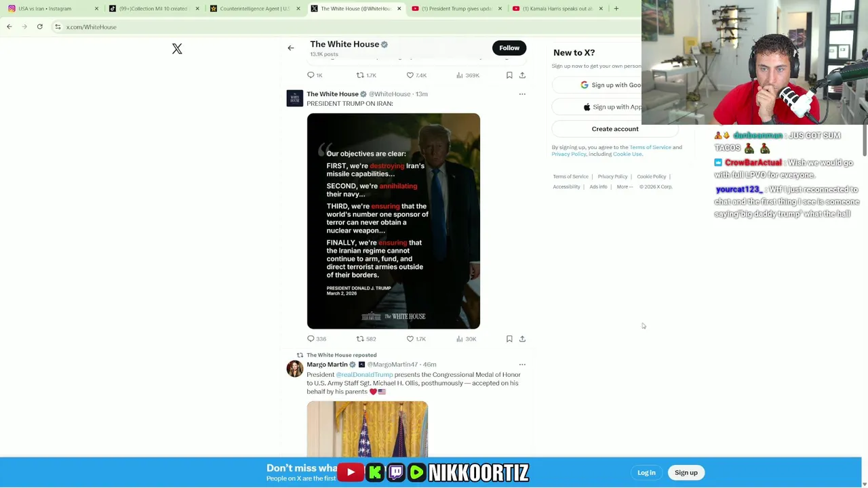
Task: Open footer Cookie Policy link
Action: tap(652, 177)
